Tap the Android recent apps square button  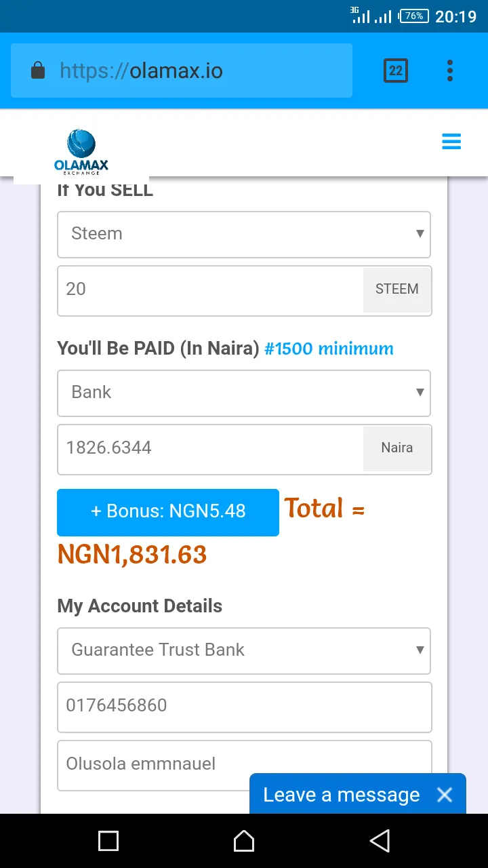[108, 841]
